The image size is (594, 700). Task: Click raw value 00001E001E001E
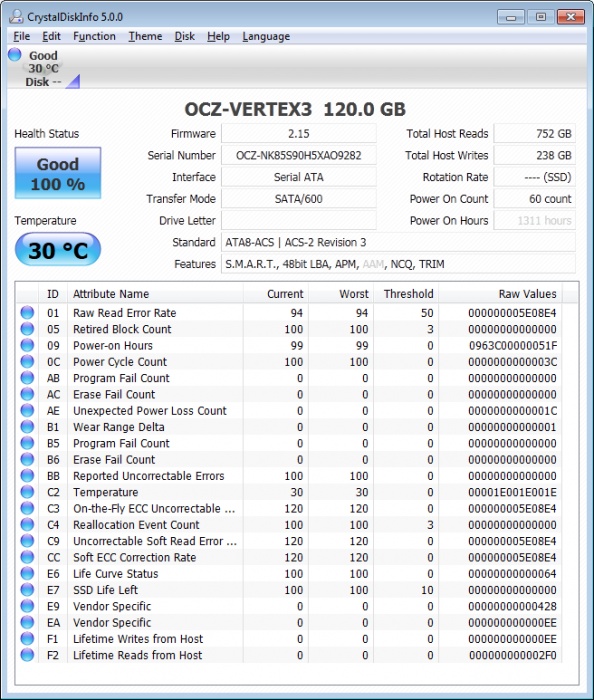(512, 492)
